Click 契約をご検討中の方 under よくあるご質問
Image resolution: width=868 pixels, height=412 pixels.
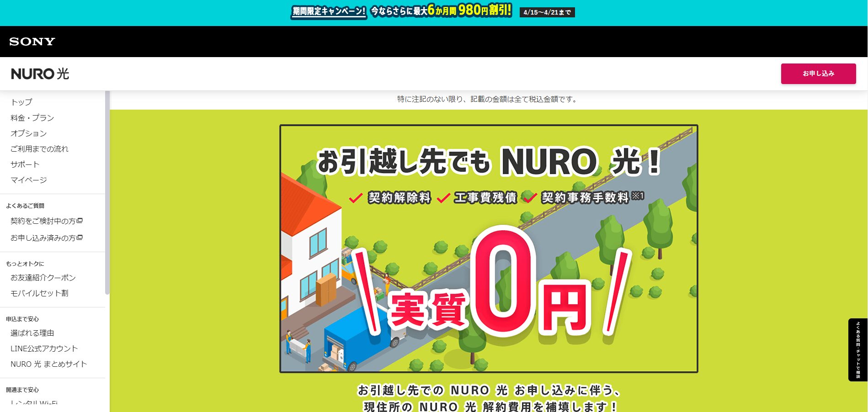tap(42, 220)
